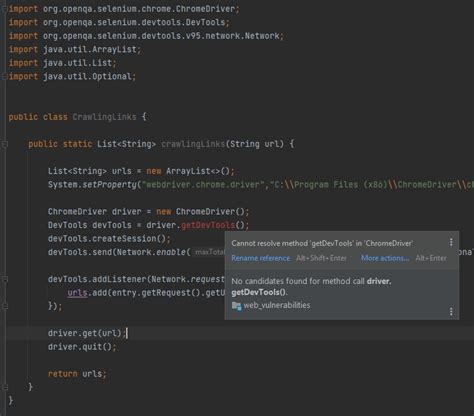Click 'new ChromeDriver()' constructor call
Screen dimensions: 474x416
tap(200, 212)
